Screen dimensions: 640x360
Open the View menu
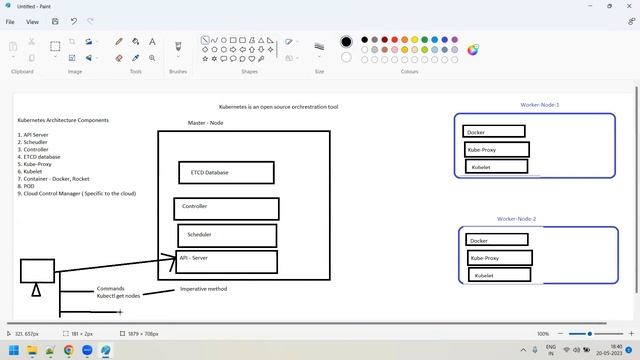32,22
